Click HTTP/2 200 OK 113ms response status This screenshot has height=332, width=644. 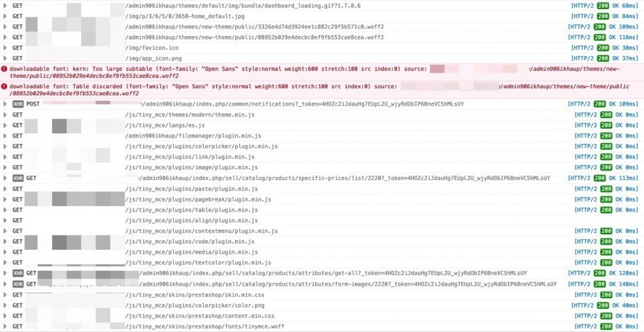(603, 178)
